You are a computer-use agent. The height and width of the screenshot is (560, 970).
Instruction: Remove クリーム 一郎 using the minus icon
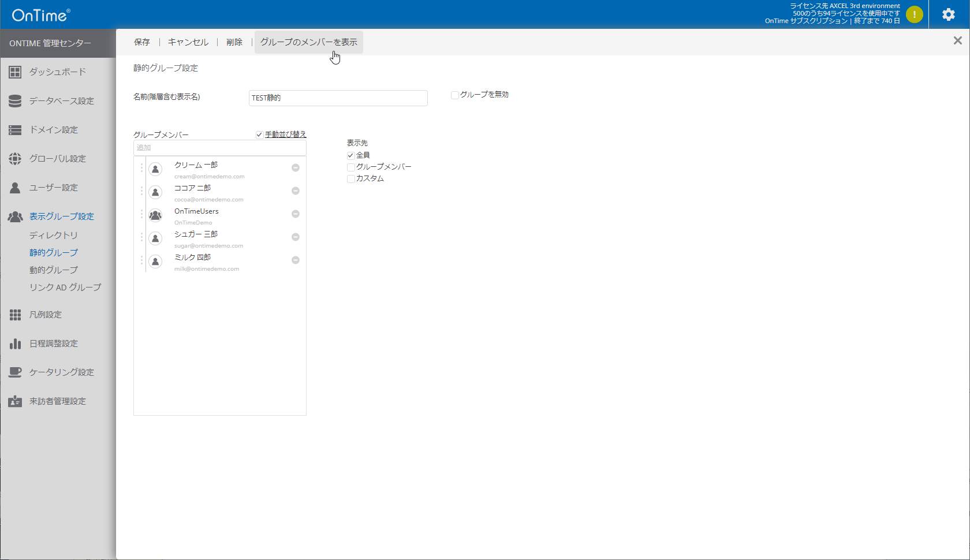pyautogui.click(x=295, y=167)
